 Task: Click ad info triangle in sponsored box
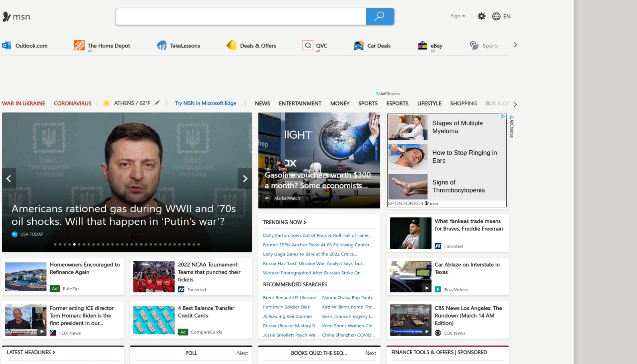[x=503, y=116]
